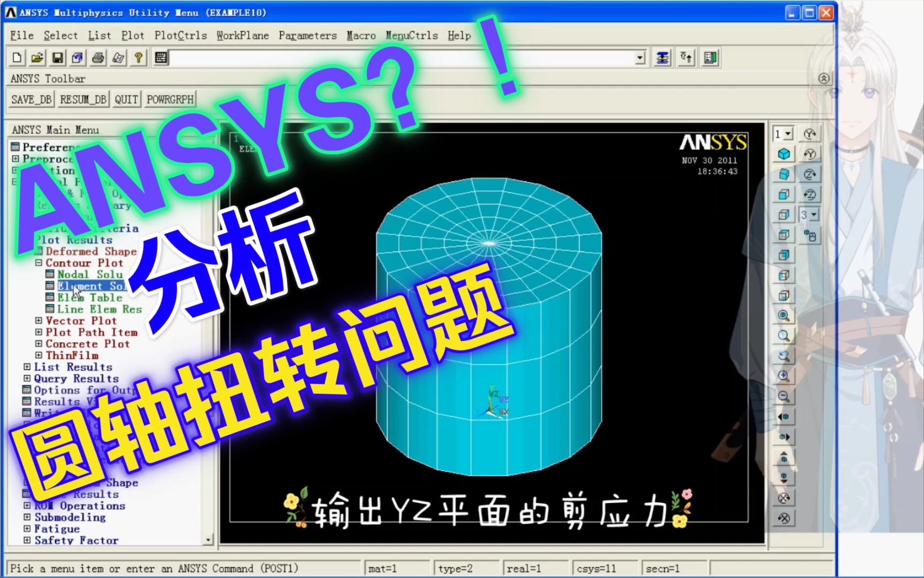Set the Isometric View cube icon
Image resolution: width=924 pixels, height=578 pixels.
click(x=784, y=154)
